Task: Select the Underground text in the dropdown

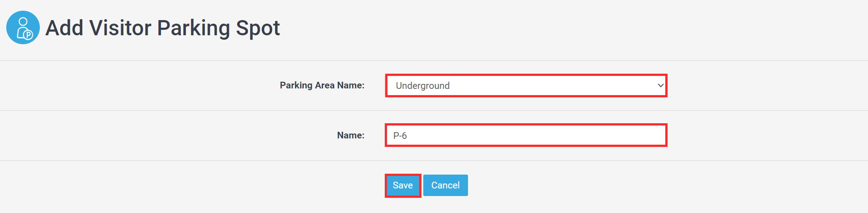Action: 423,86
